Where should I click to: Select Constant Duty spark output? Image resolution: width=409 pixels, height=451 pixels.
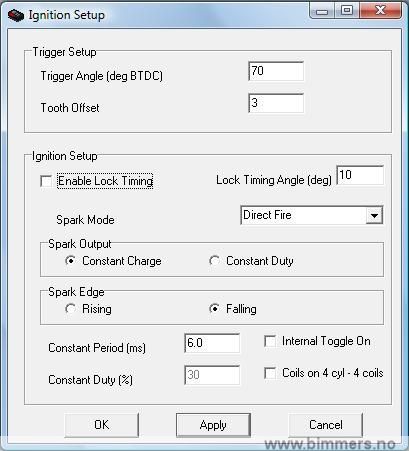(214, 261)
